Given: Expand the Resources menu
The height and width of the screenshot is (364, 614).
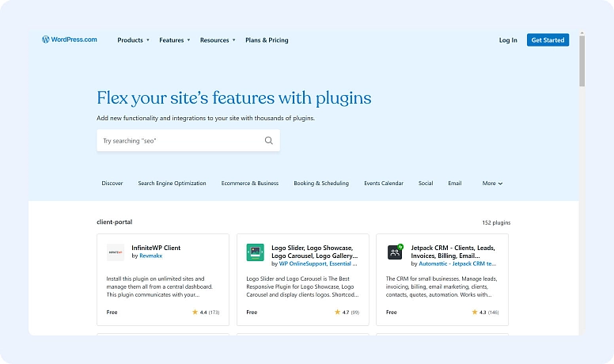Looking at the screenshot, I should point(218,40).
